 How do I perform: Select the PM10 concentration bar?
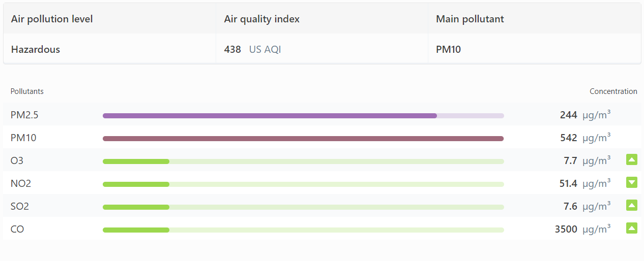click(x=303, y=139)
